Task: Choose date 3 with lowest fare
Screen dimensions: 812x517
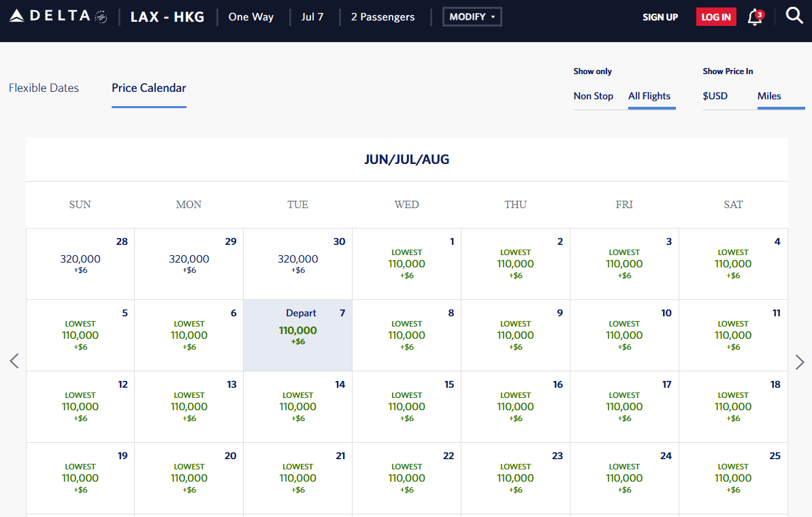Action: click(x=624, y=264)
